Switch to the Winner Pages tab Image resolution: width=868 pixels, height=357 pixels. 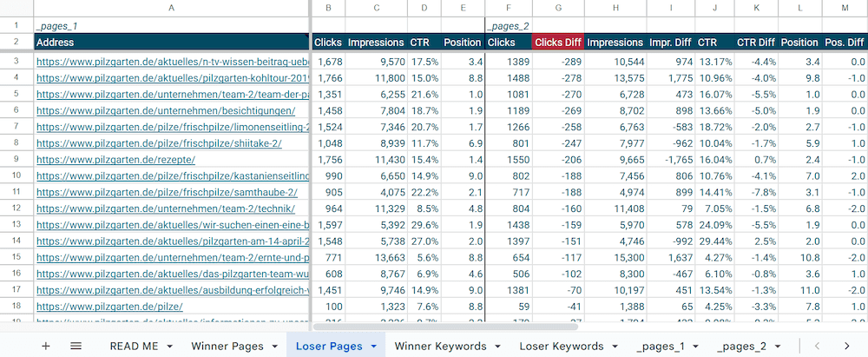[227, 347]
